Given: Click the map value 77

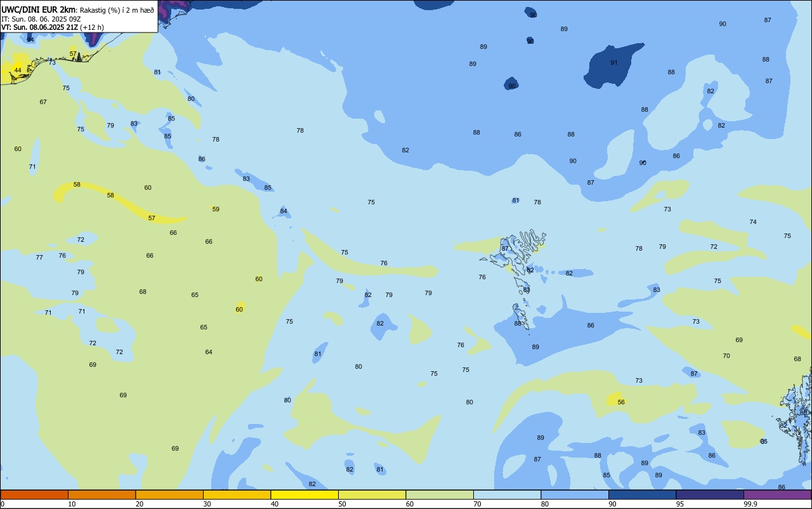Looking at the screenshot, I should tap(39, 257).
